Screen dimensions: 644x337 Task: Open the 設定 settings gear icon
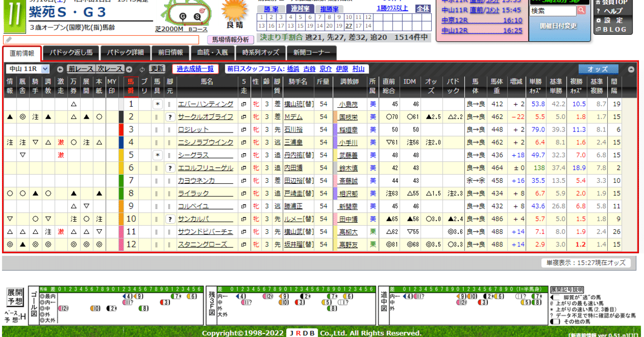click(599, 21)
